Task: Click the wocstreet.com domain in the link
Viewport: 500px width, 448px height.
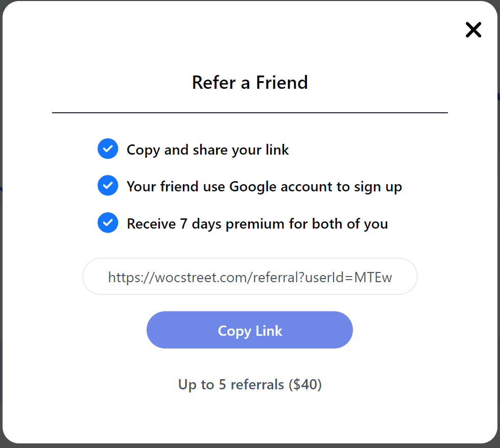Action: (x=199, y=277)
